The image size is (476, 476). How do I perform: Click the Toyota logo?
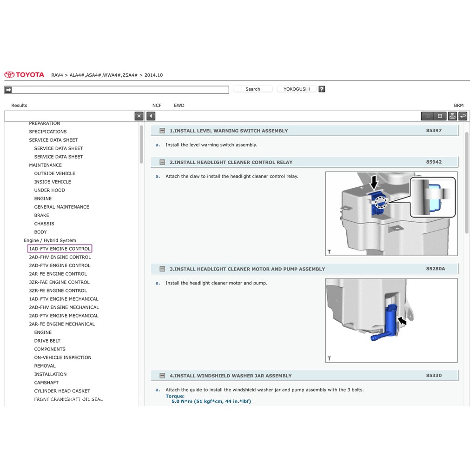25,75
